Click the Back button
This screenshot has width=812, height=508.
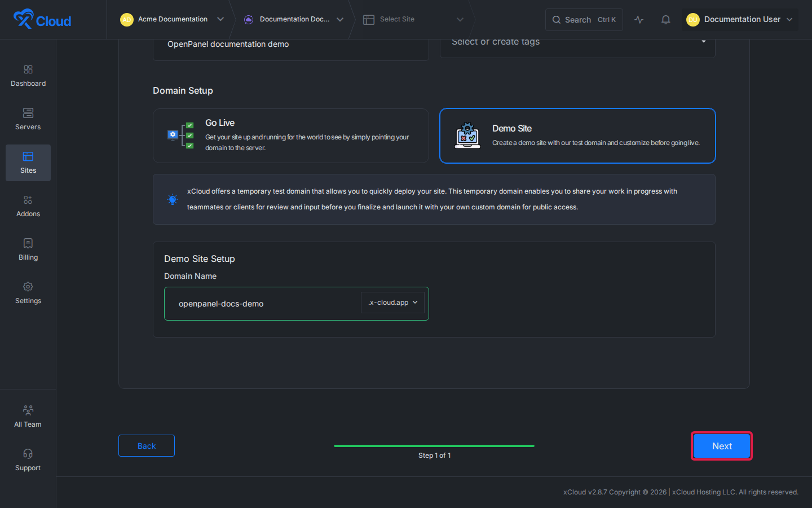(147, 446)
